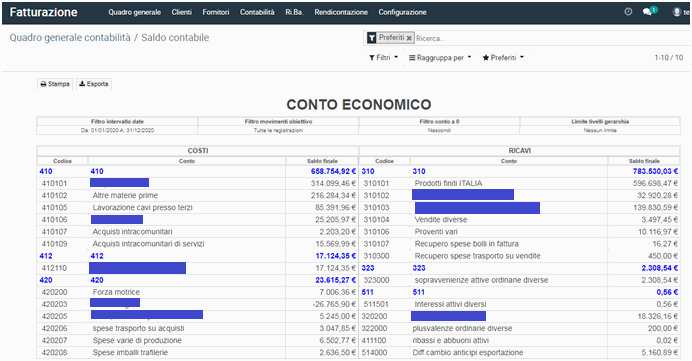The image size is (692, 361).
Task: Open the Clienti menu
Action: pos(181,12)
